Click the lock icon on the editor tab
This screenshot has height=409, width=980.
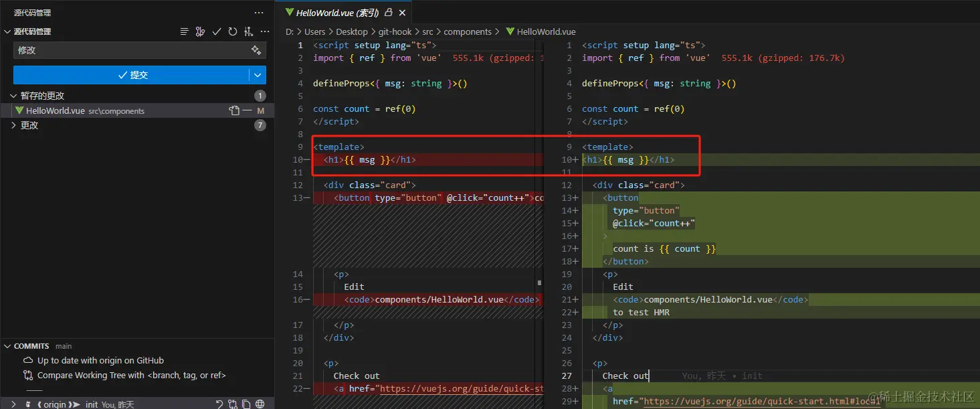point(389,12)
